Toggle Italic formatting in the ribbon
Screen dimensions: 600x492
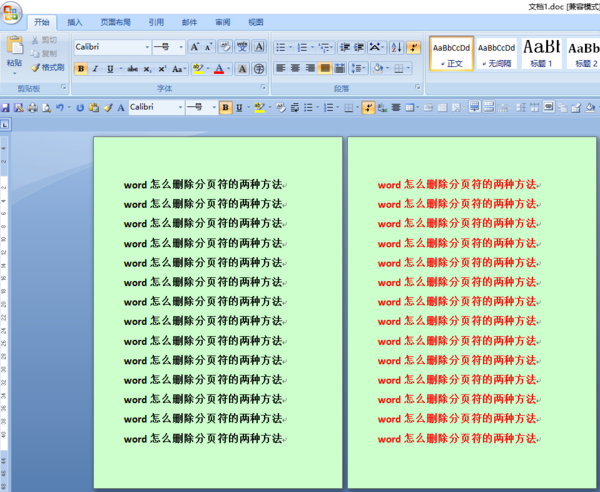pyautogui.click(x=95, y=69)
